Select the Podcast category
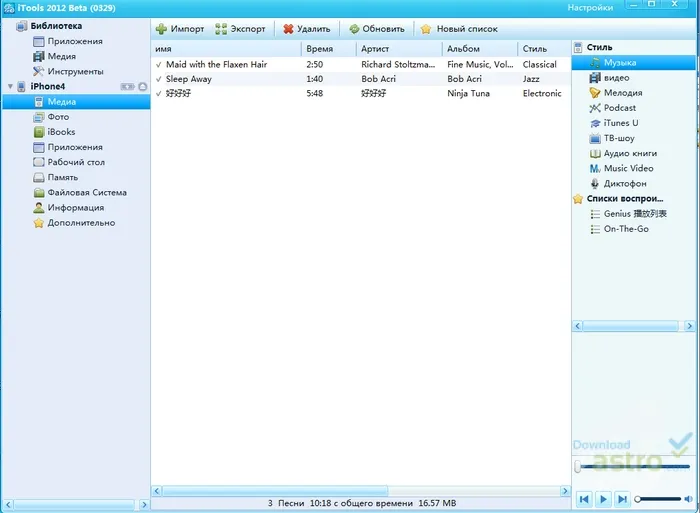Screen dimensions: 700x513 pos(612,108)
